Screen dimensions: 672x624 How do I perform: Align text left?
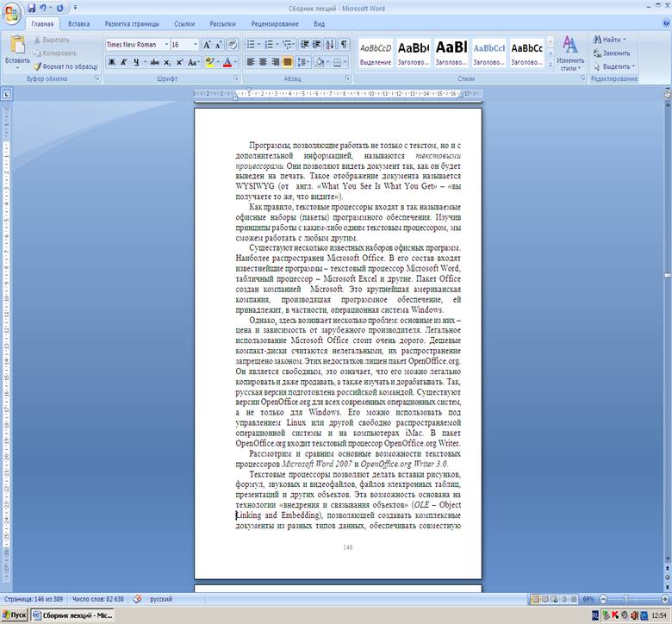pyautogui.click(x=251, y=62)
